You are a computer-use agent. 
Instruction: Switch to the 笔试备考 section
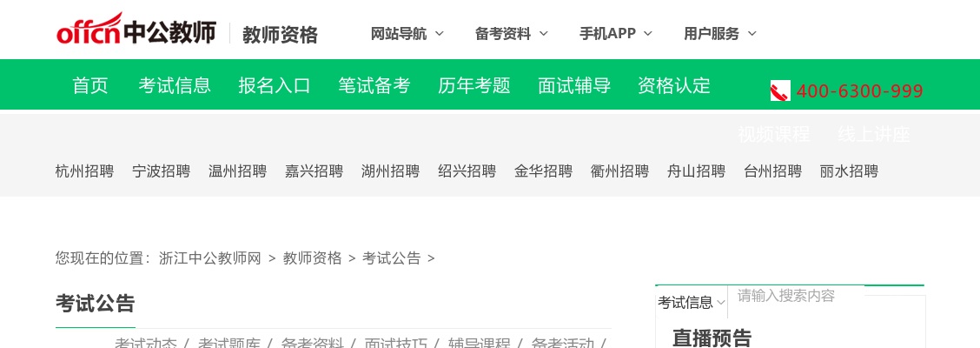tap(374, 85)
